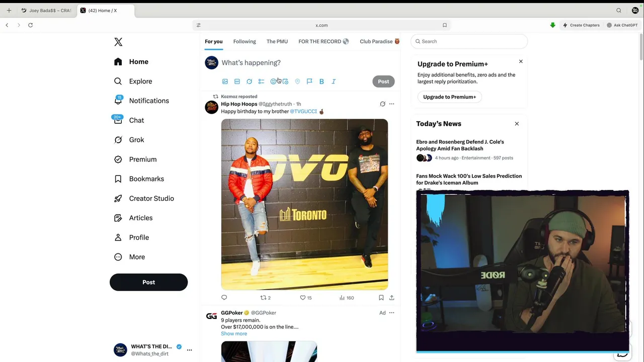The width and height of the screenshot is (644, 362).
Task: Share the Hip Hop Hoops post
Action: coord(391,298)
